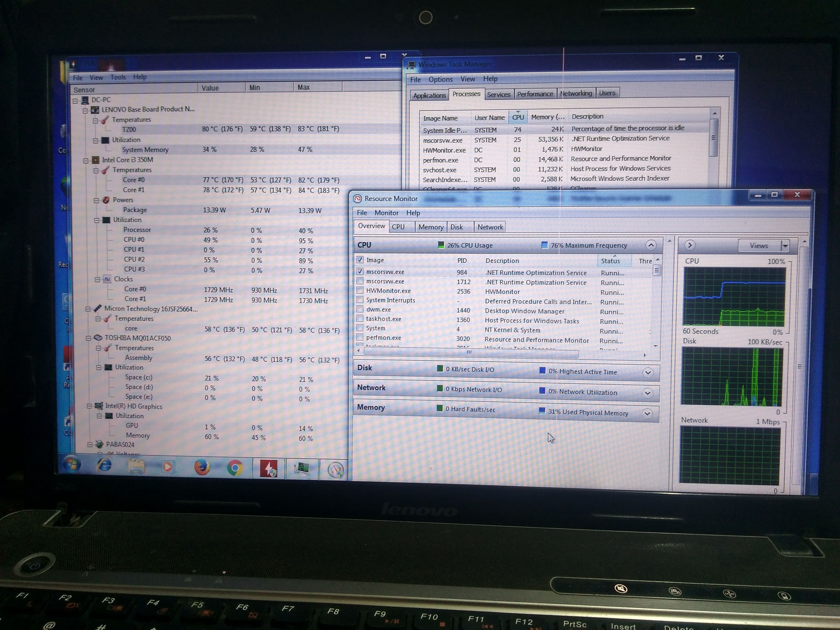Image resolution: width=840 pixels, height=630 pixels.
Task: Switch to Task Manager taskbar icon
Action: (302, 469)
